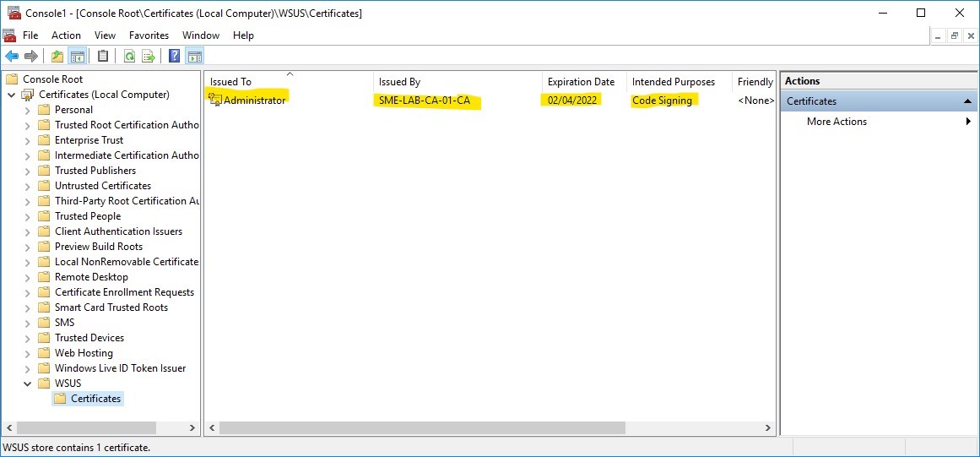This screenshot has height=457, width=980.
Task: Click the Export List toolbar icon
Action: [148, 57]
